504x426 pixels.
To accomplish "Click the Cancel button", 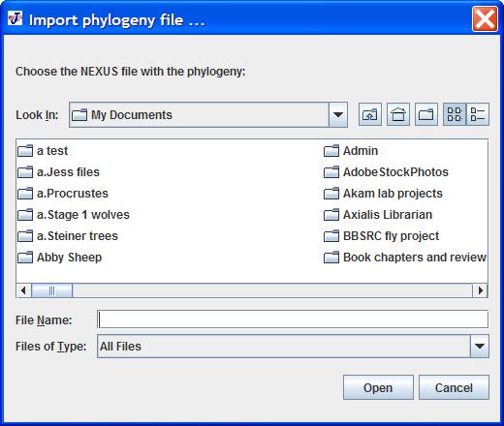I will pos(454,387).
